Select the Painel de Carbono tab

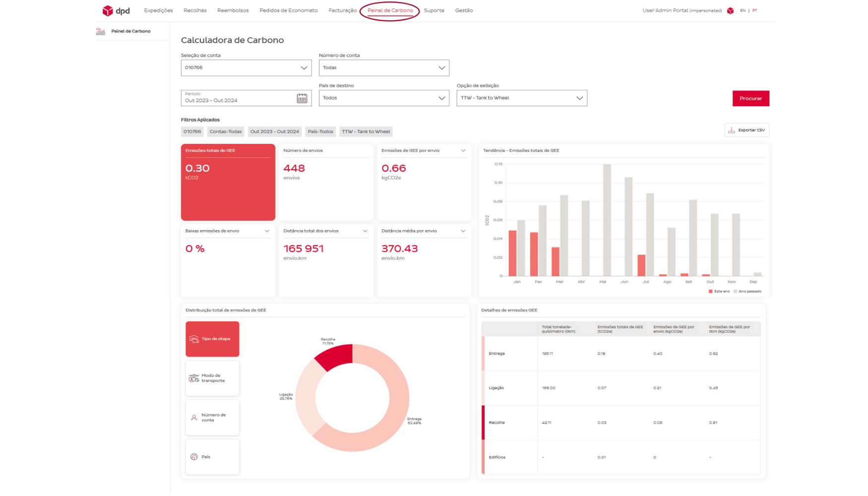390,10
